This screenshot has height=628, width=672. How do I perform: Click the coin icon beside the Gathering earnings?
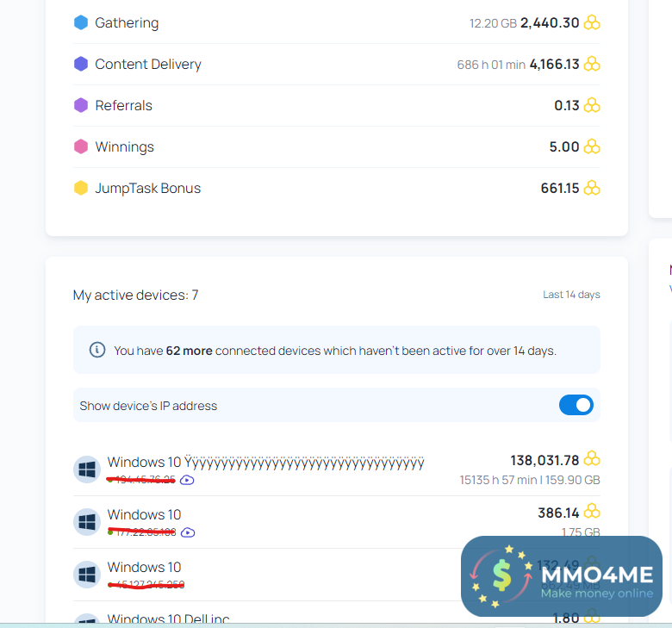pyautogui.click(x=592, y=23)
